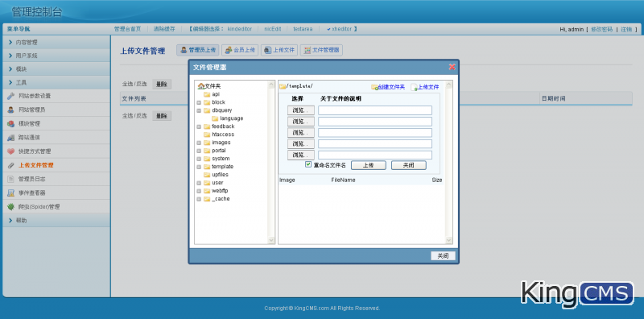The image size is (644, 319).
Task: Click 清除缓存 in the top bar
Action: (164, 29)
